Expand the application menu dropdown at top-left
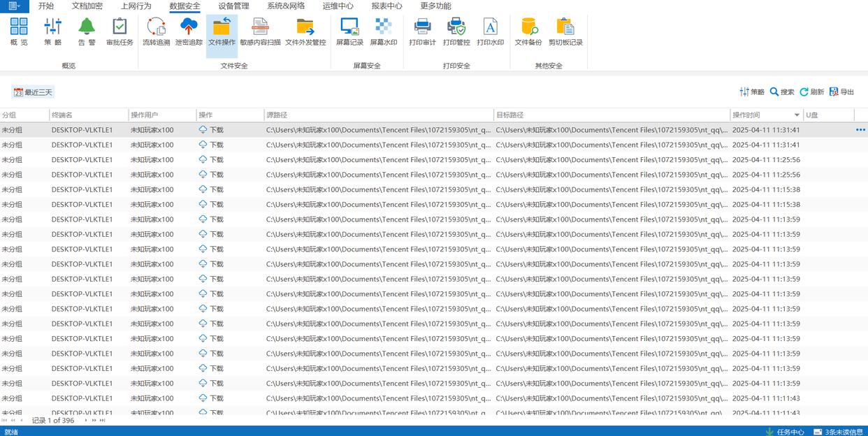The height and width of the screenshot is (436, 868). [14, 6]
